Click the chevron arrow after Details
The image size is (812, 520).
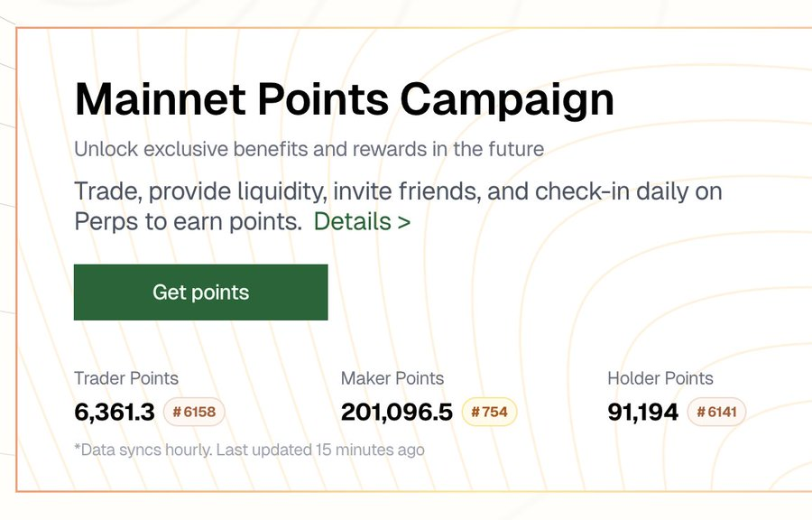click(403, 222)
